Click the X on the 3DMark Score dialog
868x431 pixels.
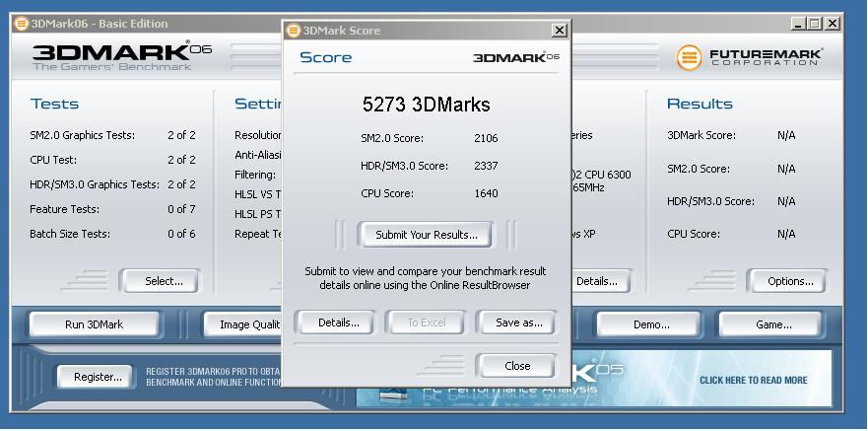(x=559, y=31)
